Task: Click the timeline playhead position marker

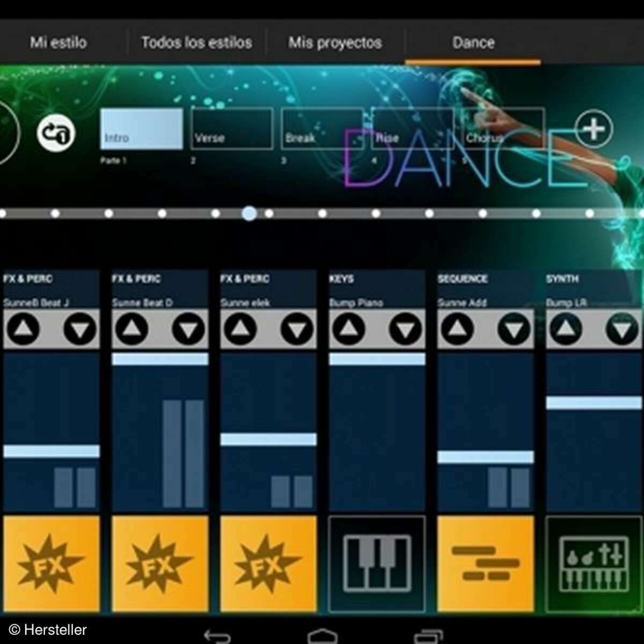Action: click(x=249, y=214)
